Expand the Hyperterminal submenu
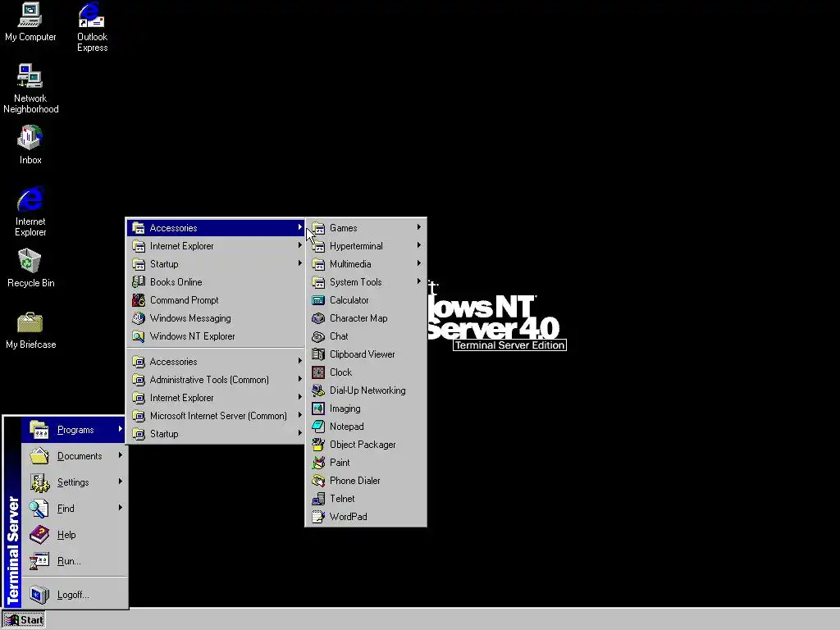The image size is (840, 630). tap(366, 246)
